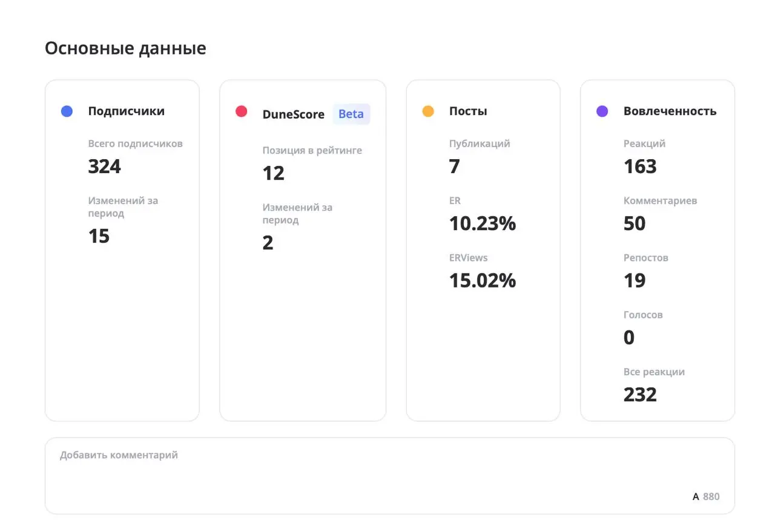Click the purple dot beside Вовлеченность
775x532 pixels.
point(602,111)
